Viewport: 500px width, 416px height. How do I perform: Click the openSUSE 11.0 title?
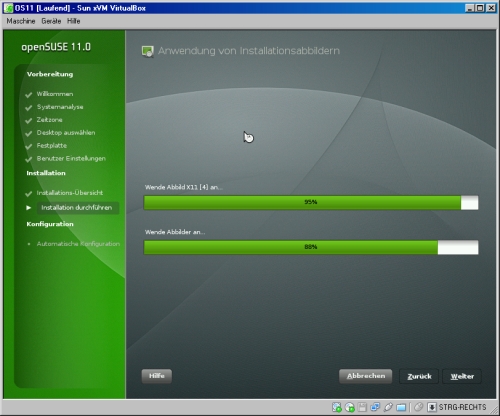click(x=56, y=47)
